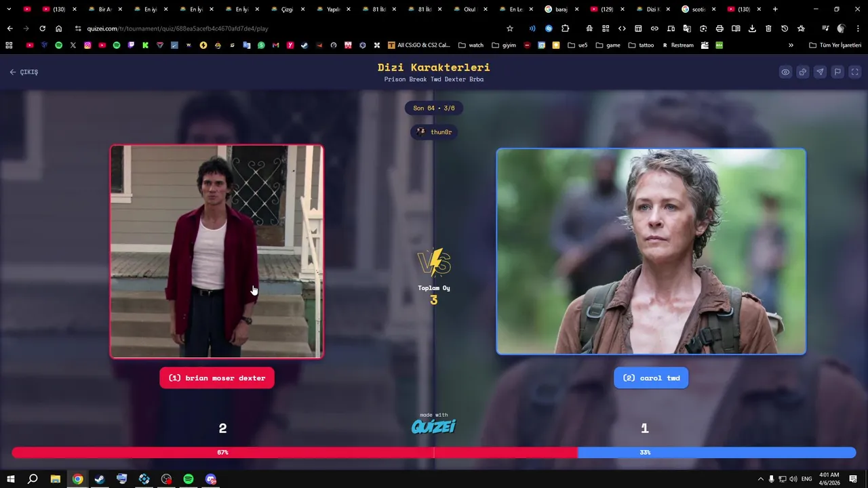The height and width of the screenshot is (488, 868).
Task: Open Spotify from the taskbar
Action: tap(189, 479)
